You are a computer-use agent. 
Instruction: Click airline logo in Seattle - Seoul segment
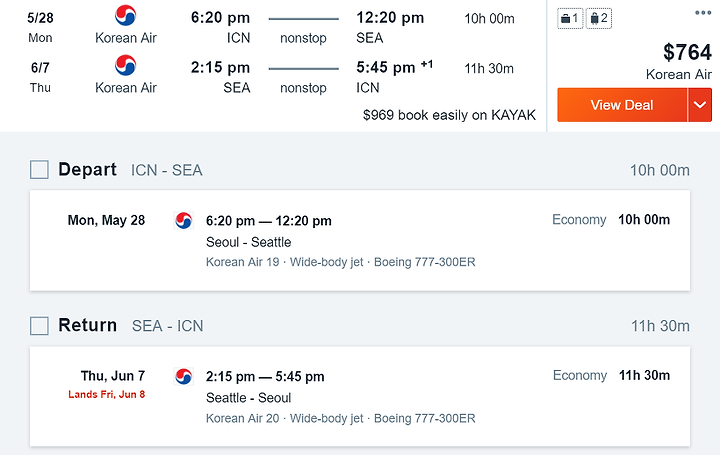(184, 376)
